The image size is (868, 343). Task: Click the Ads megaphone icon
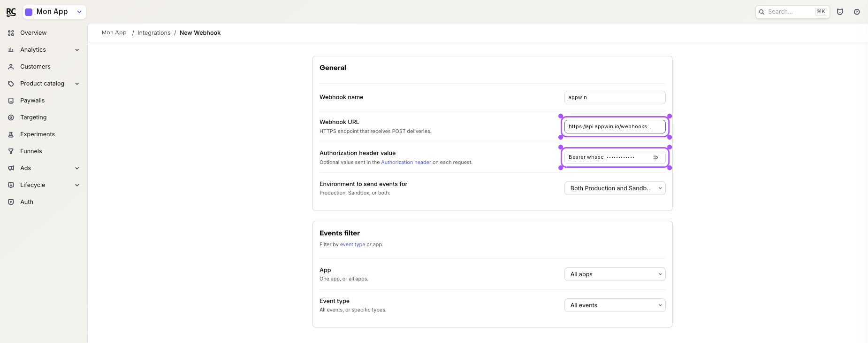(x=11, y=168)
